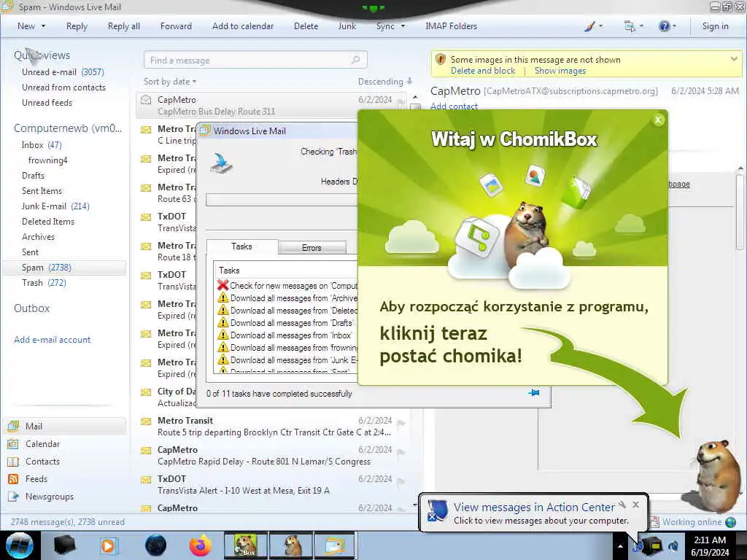Click Add to calendar toolbar item
The height and width of the screenshot is (560, 747).
(x=243, y=26)
